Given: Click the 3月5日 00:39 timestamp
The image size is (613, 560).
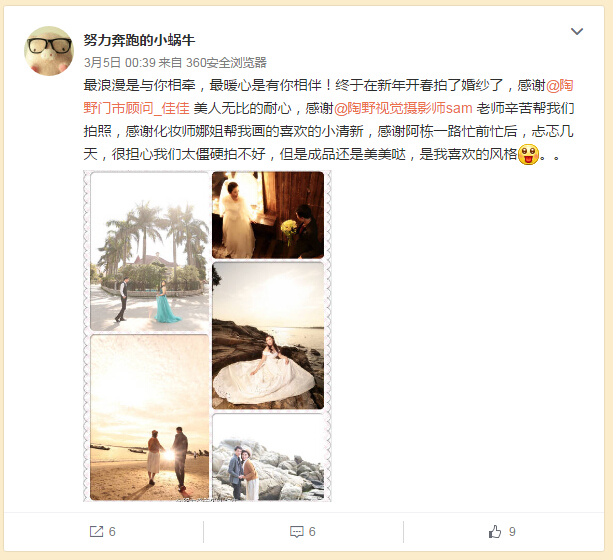Looking at the screenshot, I should tap(120, 63).
